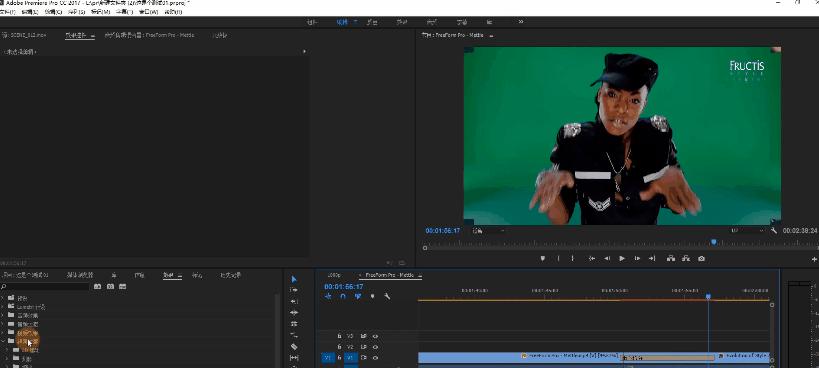
Task: Toggle snap in the timeline
Action: 343,296
